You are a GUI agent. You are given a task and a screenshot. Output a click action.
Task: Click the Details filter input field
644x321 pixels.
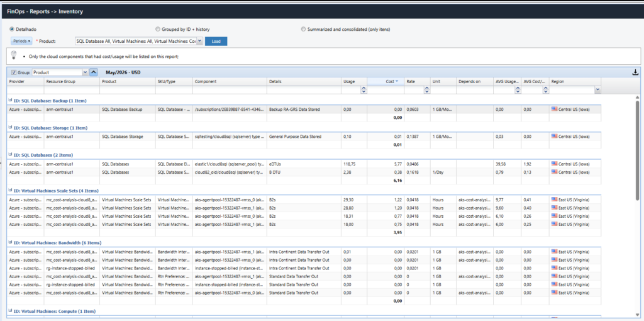(x=304, y=89)
